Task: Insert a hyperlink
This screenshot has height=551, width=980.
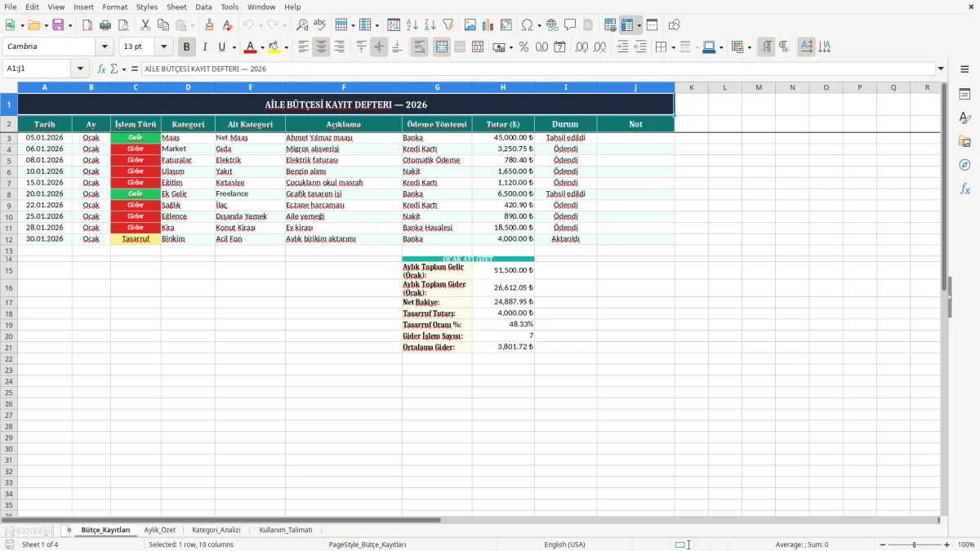Action: tap(552, 25)
